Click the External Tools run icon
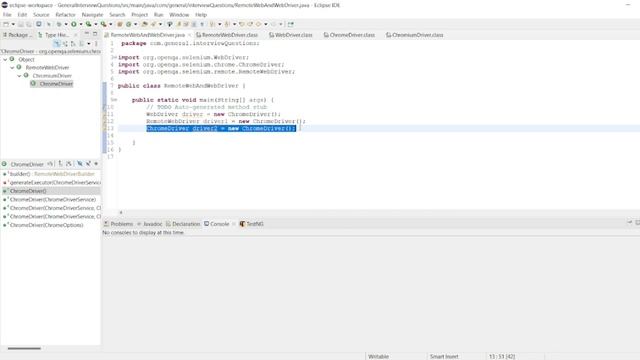The width and height of the screenshot is (640, 360). click(x=103, y=24)
